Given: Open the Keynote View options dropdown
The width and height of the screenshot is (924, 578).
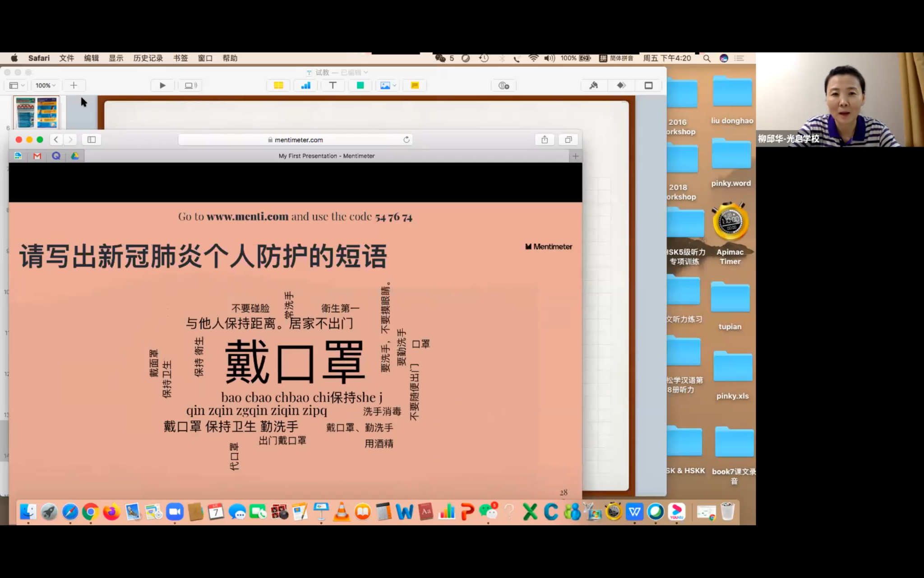Looking at the screenshot, I should 17,85.
